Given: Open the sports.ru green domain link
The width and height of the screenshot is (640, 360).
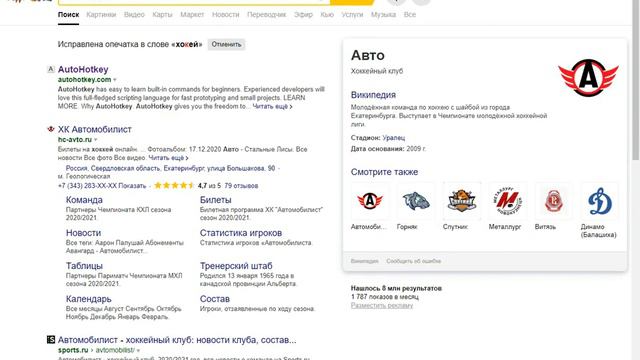Looking at the screenshot, I should point(73,350).
